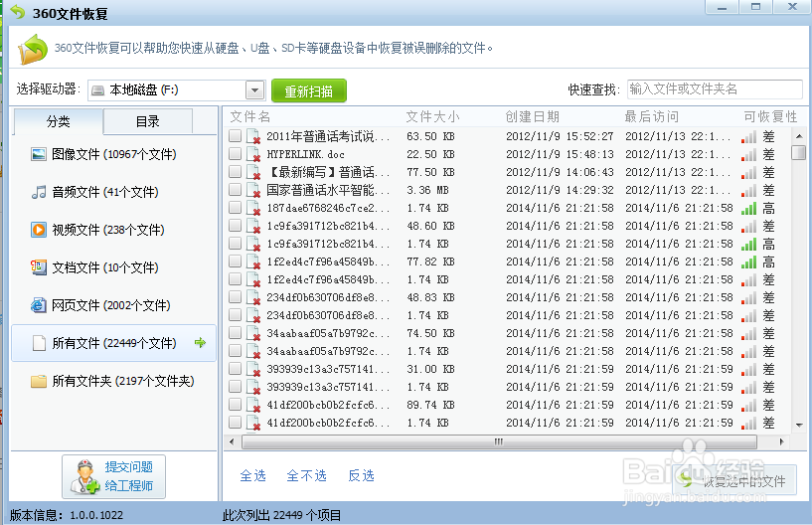Click the web page files IE icon
Screen dimensions: 812x525
pos(39,305)
